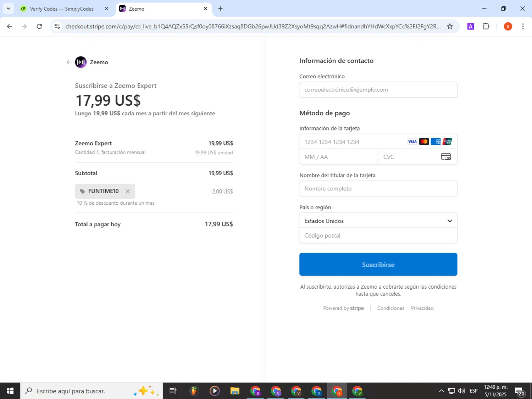This screenshot has width=532, height=399.
Task: Focus the CVC field
Action: coord(418,157)
